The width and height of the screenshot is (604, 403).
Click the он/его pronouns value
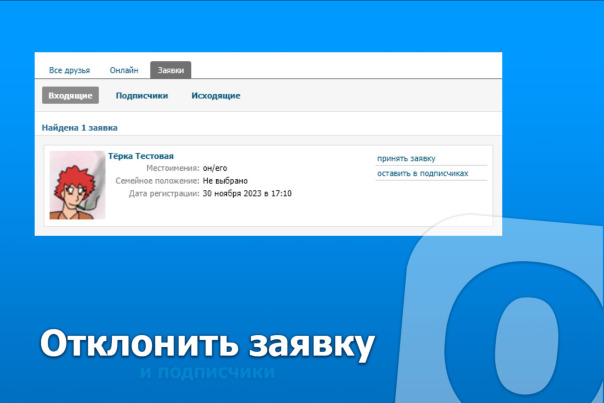coord(215,168)
